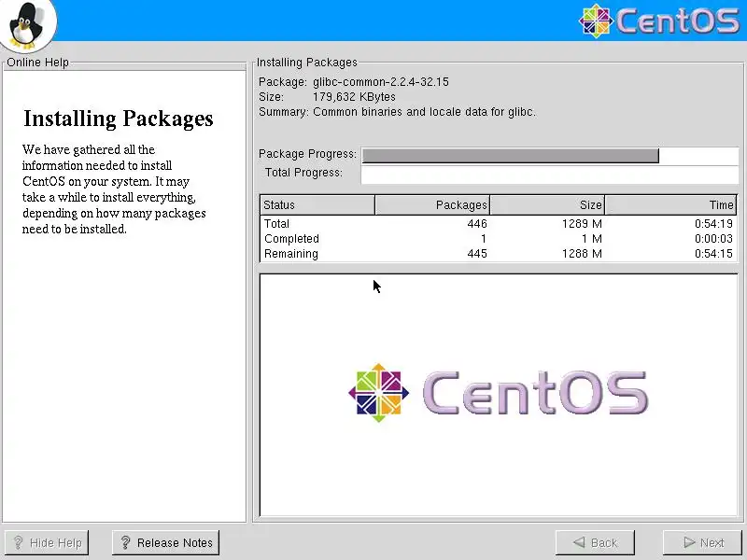
Task: Proceed with the Next button
Action: point(703,542)
